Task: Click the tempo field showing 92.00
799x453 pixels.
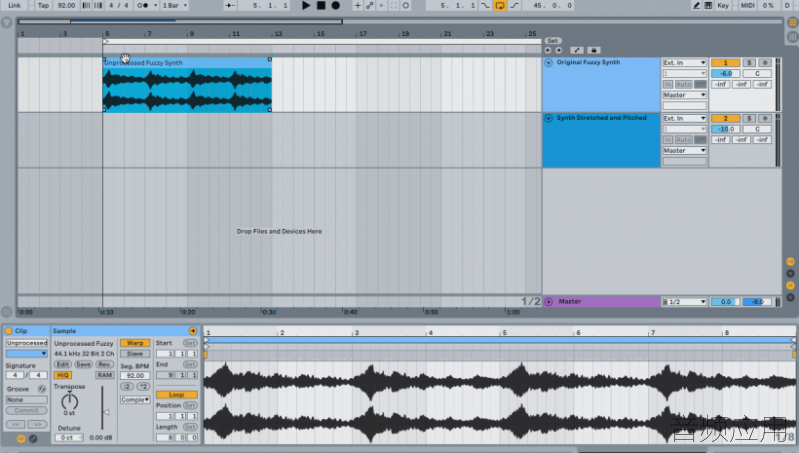Action: click(x=66, y=6)
